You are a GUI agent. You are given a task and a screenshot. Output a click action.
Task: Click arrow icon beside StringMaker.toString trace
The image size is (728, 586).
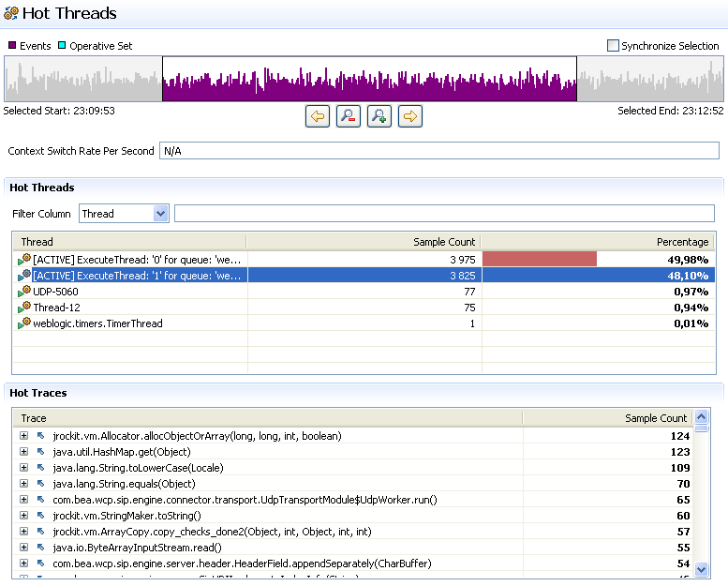click(41, 516)
